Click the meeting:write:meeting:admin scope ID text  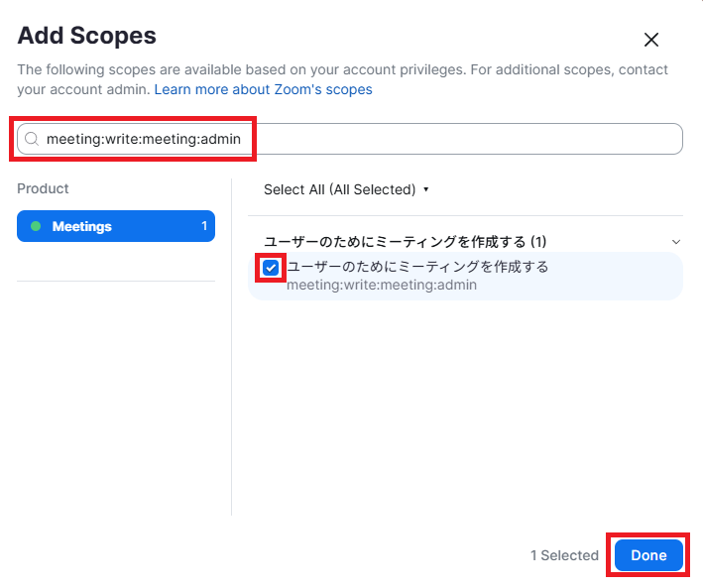[382, 285]
